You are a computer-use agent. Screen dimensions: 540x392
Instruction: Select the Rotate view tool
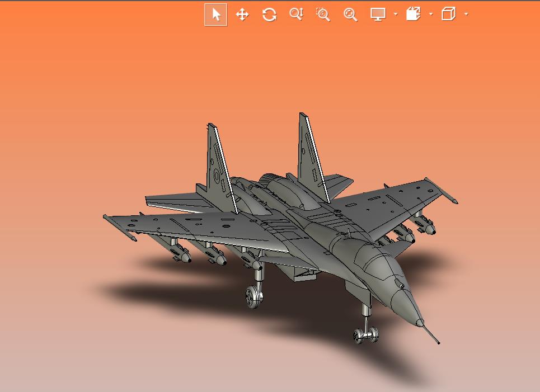point(269,15)
